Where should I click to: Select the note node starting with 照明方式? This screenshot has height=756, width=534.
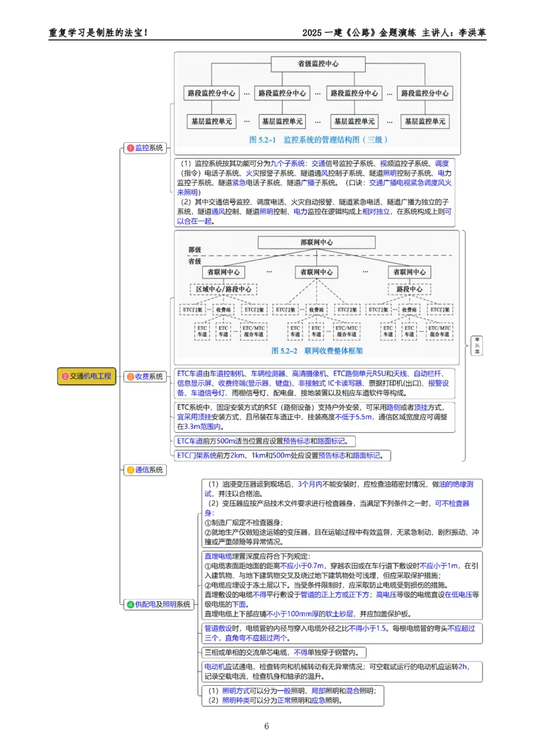point(292,697)
